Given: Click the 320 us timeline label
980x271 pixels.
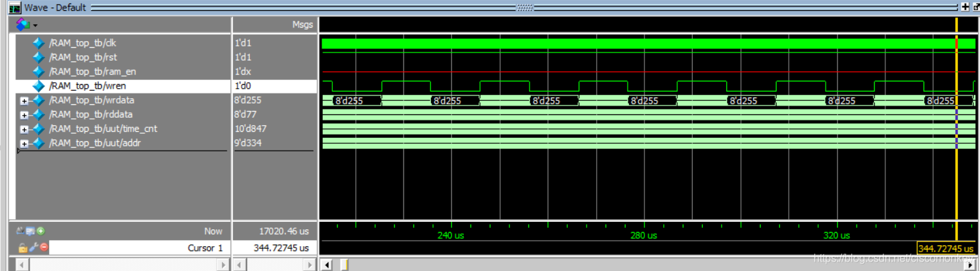Looking at the screenshot, I should 836,236.
